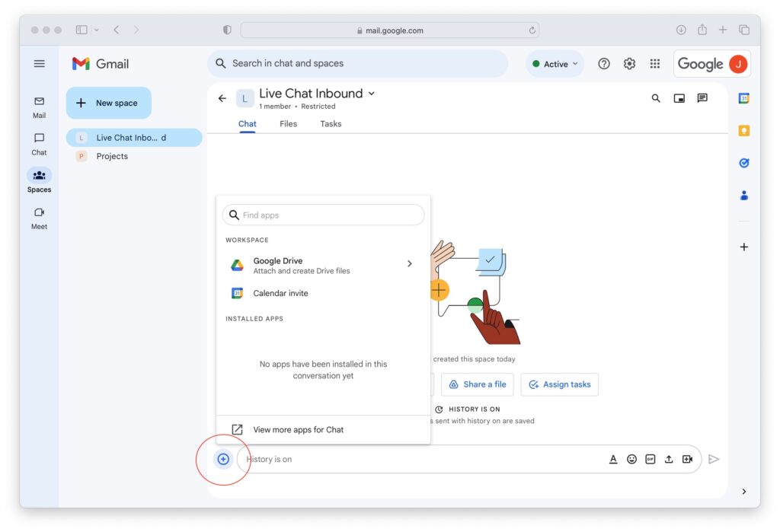Open the Help question mark icon
This screenshot has height=532, width=780.
pos(604,64)
